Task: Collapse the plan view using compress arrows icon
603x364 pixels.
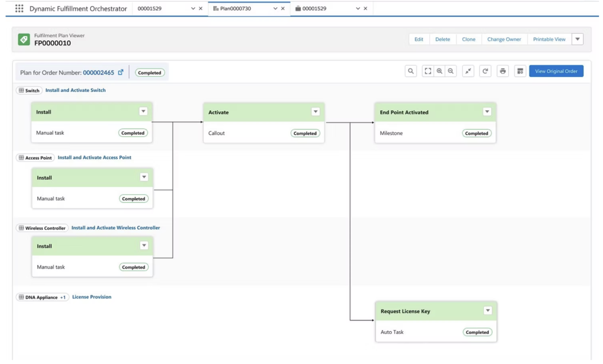Action: tap(468, 71)
